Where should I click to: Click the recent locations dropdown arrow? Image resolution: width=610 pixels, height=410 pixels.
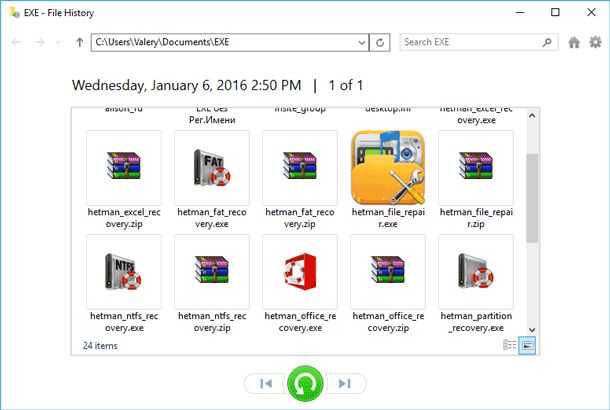point(59,42)
